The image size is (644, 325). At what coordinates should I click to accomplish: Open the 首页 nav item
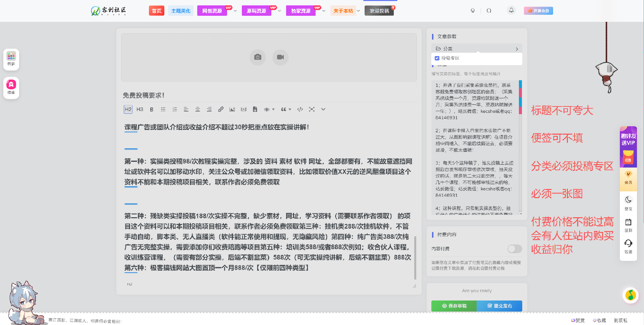(x=157, y=11)
